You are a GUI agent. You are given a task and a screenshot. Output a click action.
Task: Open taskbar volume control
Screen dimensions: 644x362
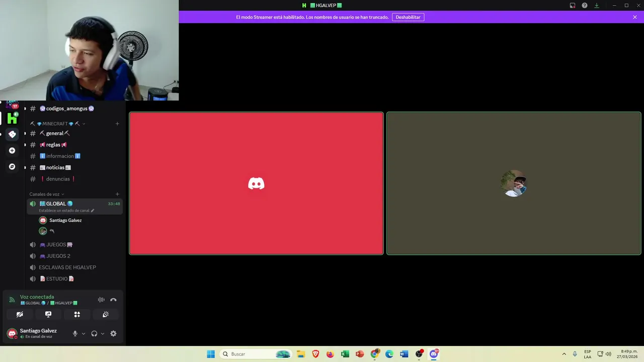608,354
